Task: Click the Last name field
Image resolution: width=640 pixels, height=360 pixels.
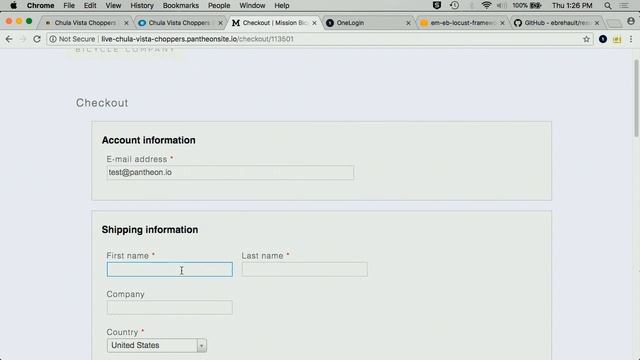Action: tap(304, 269)
